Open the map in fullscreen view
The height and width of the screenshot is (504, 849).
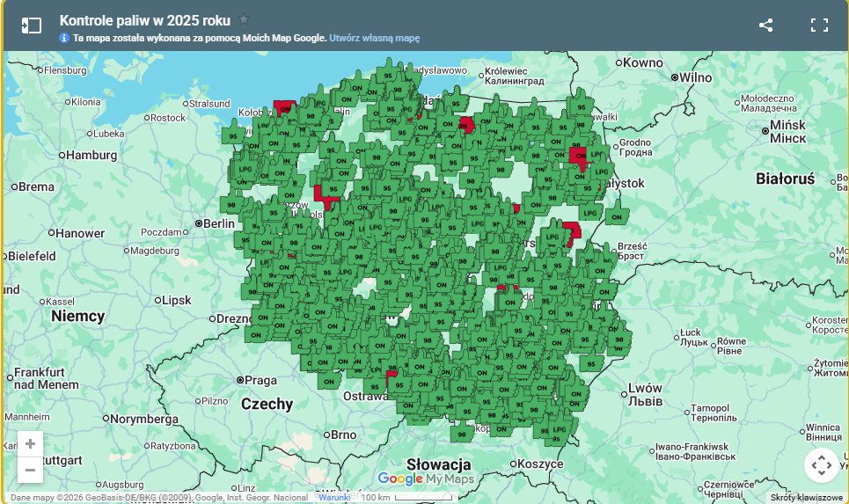[x=819, y=26]
